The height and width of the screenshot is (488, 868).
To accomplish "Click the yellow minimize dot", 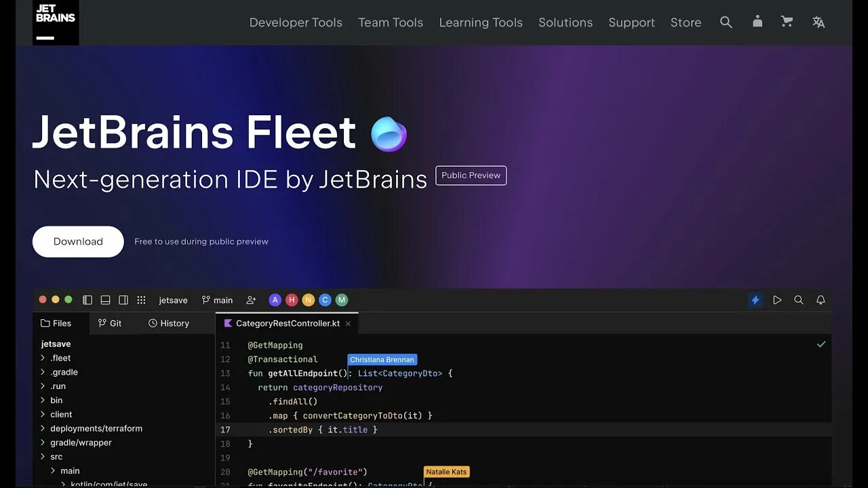I will tap(56, 300).
